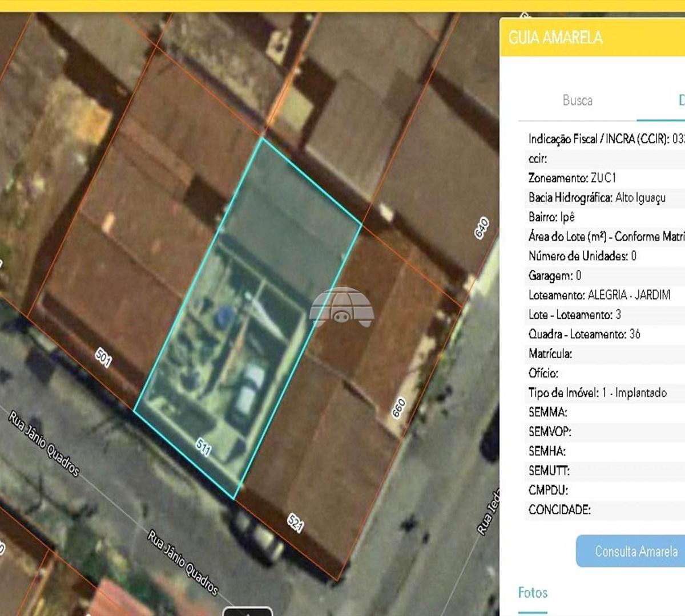Screen dimensions: 685x616
Task: Click the Tipo de Imóvel row
Action: (x=605, y=392)
